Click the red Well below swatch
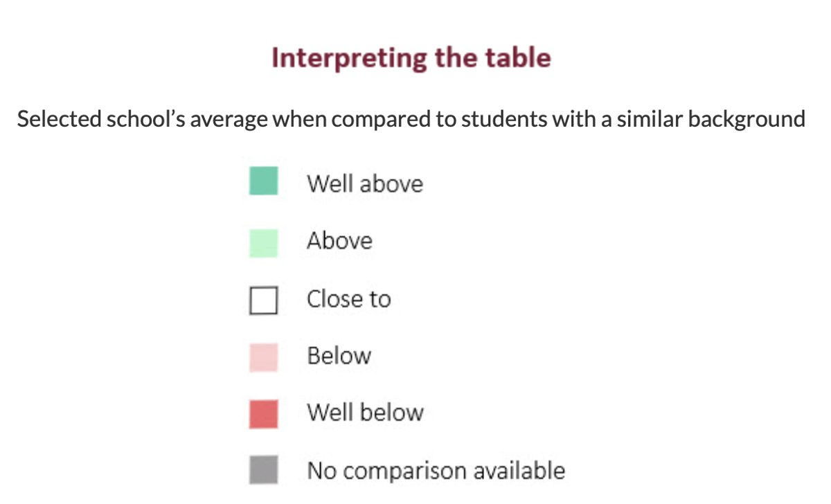 (263, 415)
